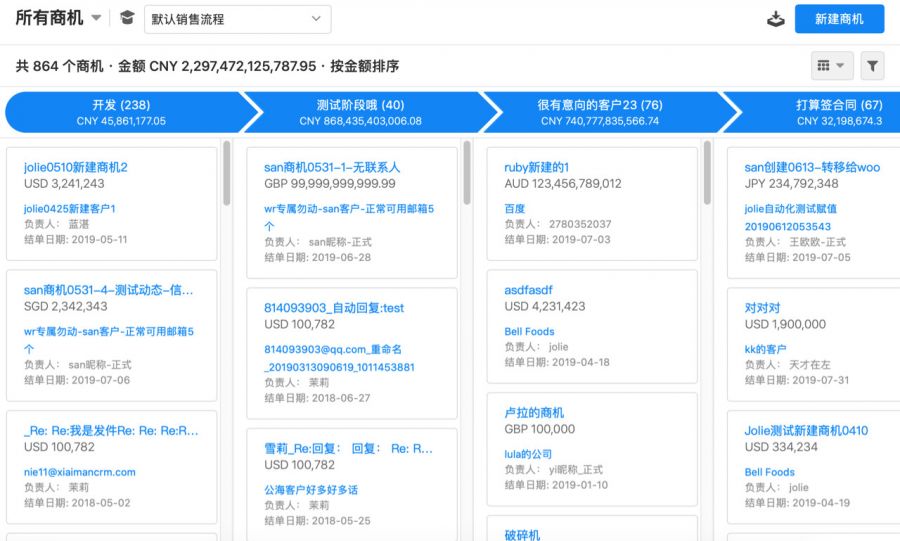900x541 pixels.
Task: Click amount USD 334,234
Action: [x=781, y=447]
